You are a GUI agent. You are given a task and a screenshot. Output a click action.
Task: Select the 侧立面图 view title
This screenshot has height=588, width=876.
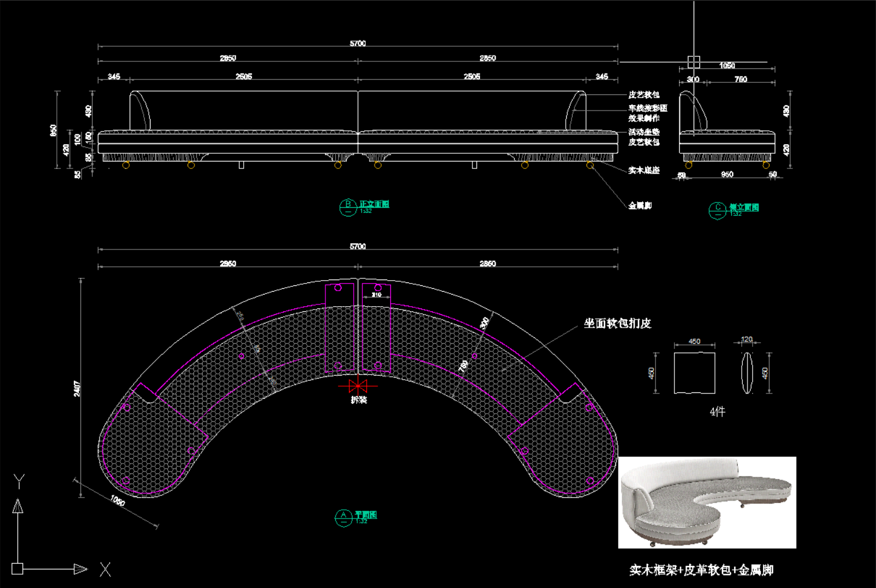click(x=744, y=207)
